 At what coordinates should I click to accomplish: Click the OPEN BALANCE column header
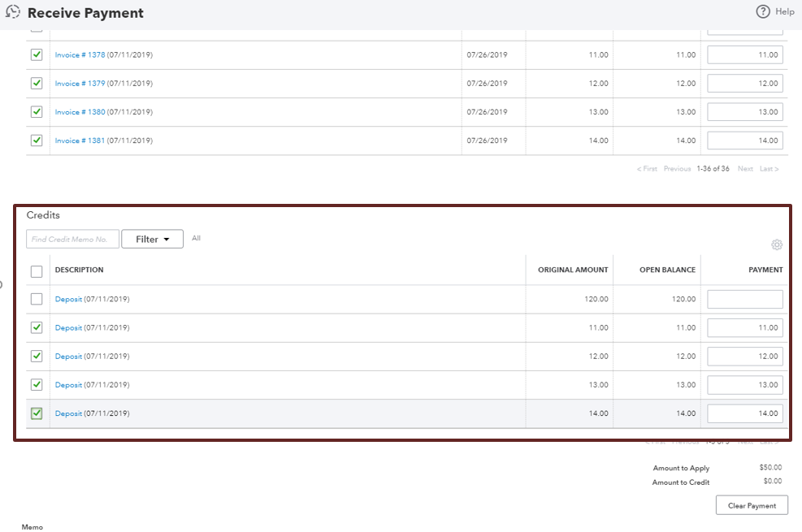667,270
